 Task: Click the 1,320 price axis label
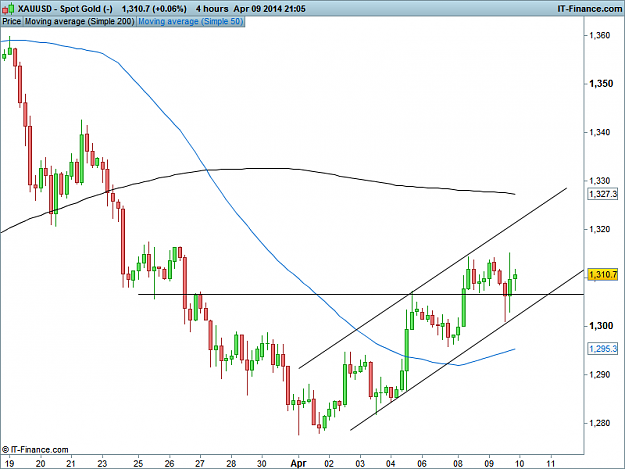[600, 229]
